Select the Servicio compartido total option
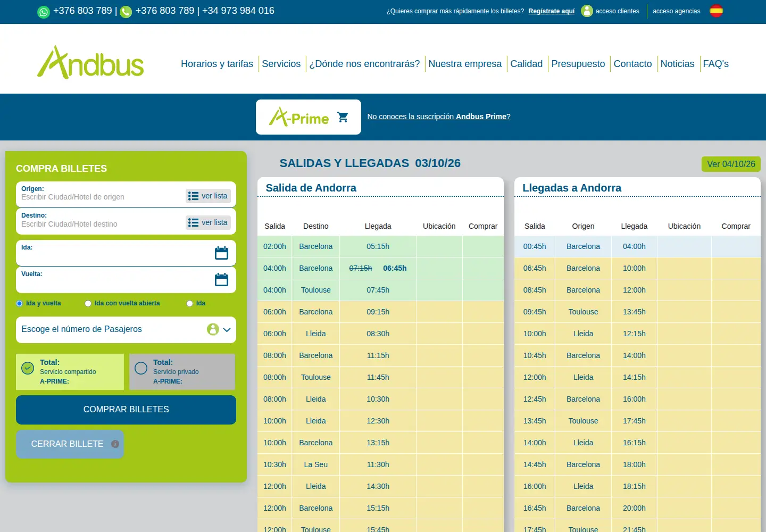The width and height of the screenshot is (766, 532). (70, 372)
